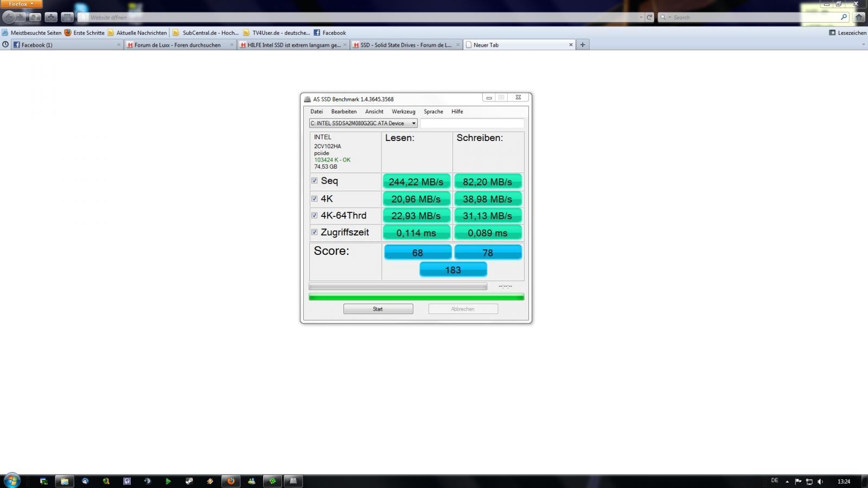Click the people/messenger taskbar icon
The height and width of the screenshot is (488, 868).
[x=252, y=481]
